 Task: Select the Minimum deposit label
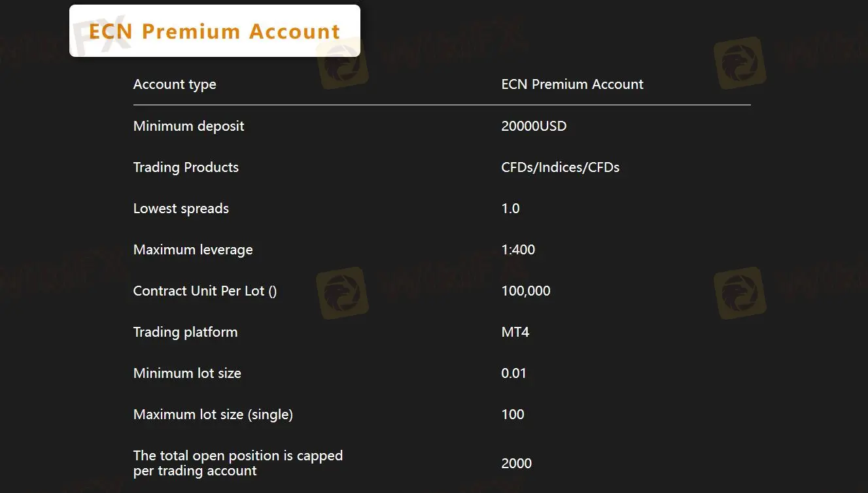click(188, 126)
